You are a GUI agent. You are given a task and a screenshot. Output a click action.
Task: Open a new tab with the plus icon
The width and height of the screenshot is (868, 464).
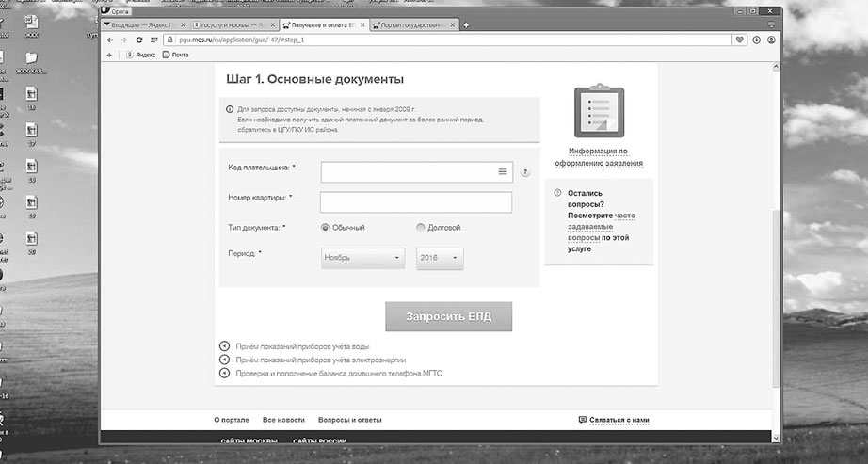tap(467, 24)
